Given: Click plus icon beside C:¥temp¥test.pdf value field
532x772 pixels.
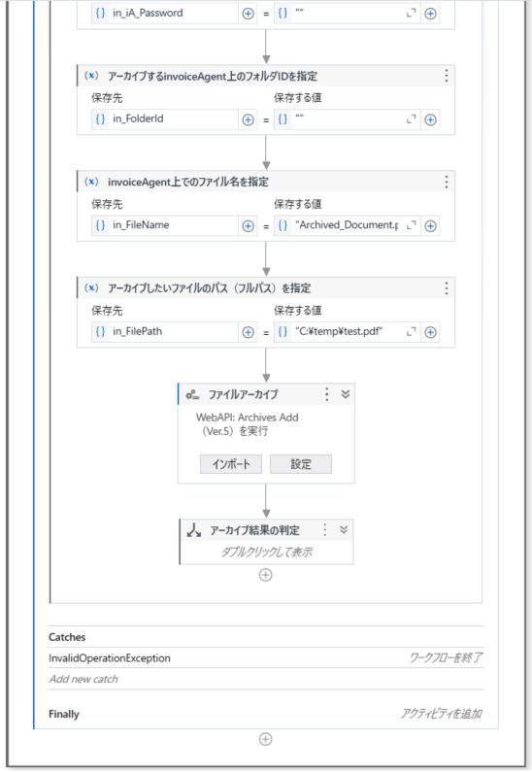Looking at the screenshot, I should pyautogui.click(x=431, y=332).
